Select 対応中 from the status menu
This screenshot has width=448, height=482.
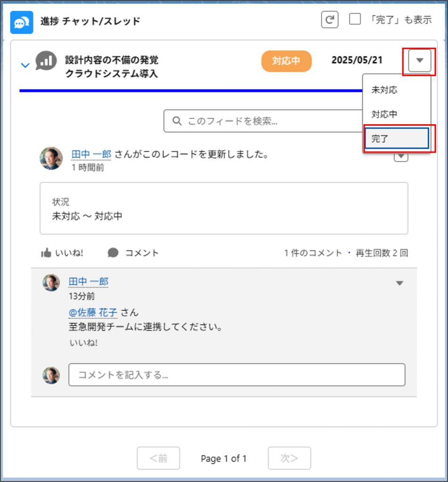[384, 114]
